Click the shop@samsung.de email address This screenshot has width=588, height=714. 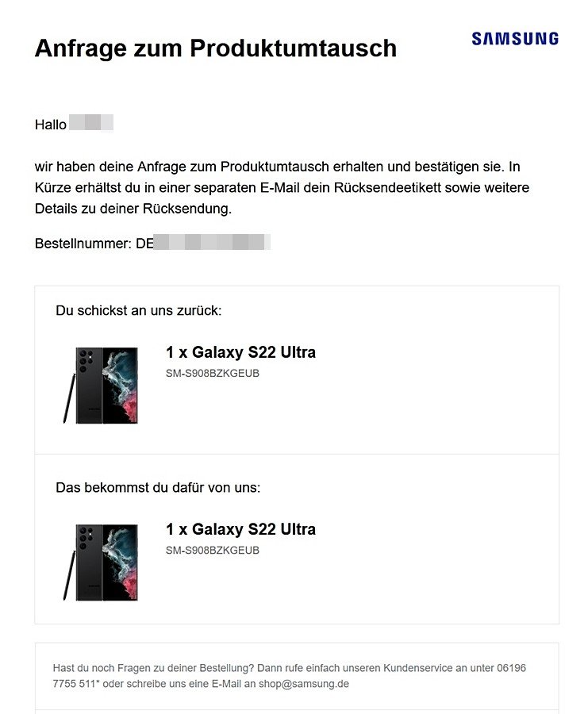304,684
